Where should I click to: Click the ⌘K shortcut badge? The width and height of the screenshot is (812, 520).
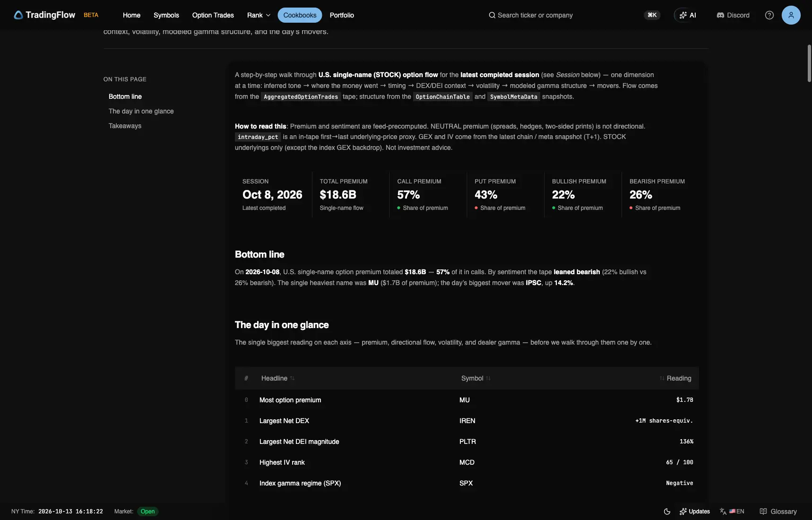click(652, 15)
